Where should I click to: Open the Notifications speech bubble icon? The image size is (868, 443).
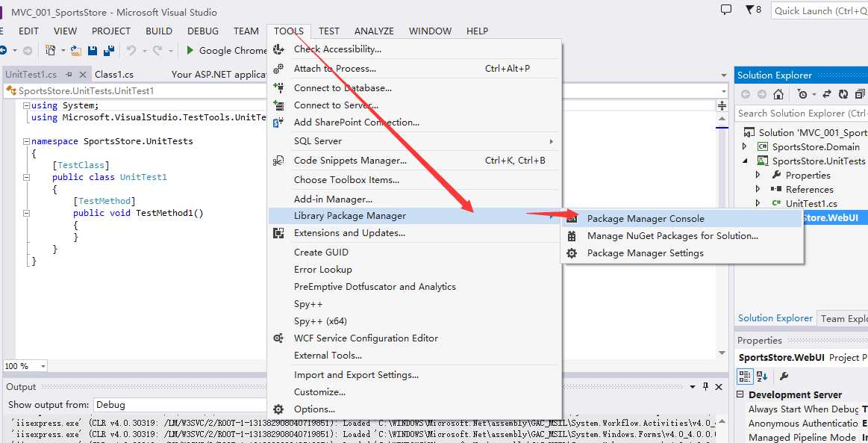[x=725, y=10]
